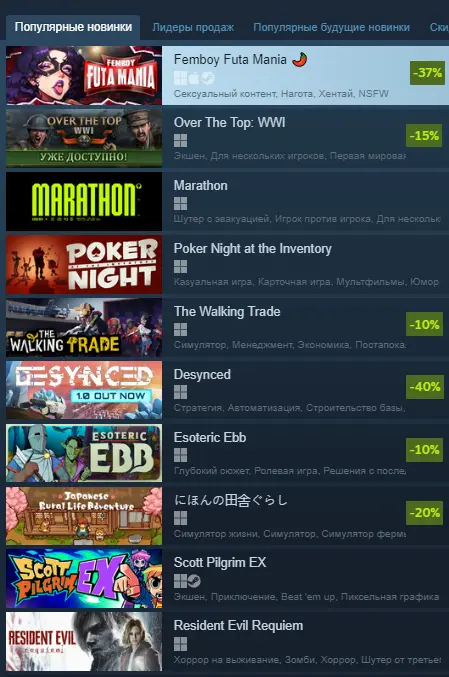Click Windows icon under Over The Top: WWI
Image resolution: width=449 pixels, height=677 pixels.
click(180, 140)
